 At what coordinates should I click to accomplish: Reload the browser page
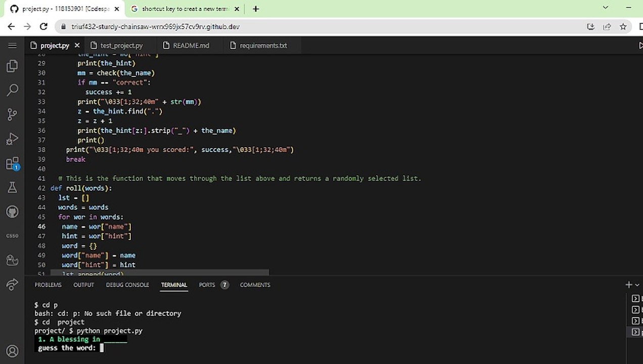(x=43, y=27)
